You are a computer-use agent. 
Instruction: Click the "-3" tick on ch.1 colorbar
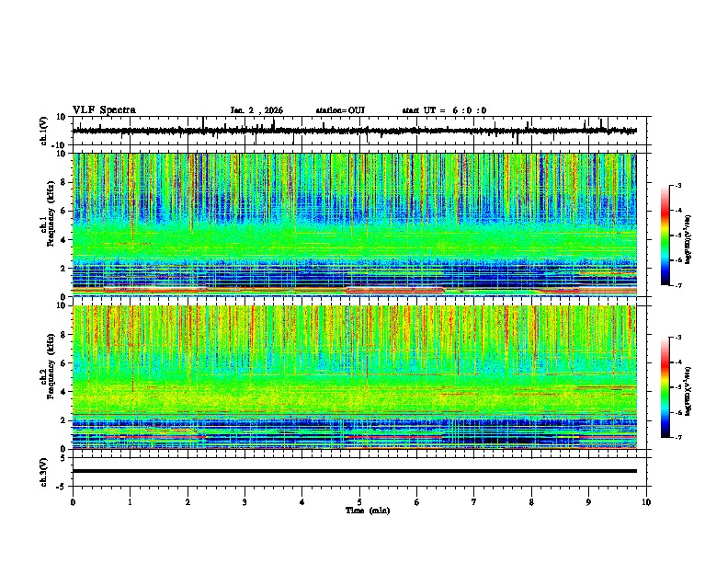point(677,186)
